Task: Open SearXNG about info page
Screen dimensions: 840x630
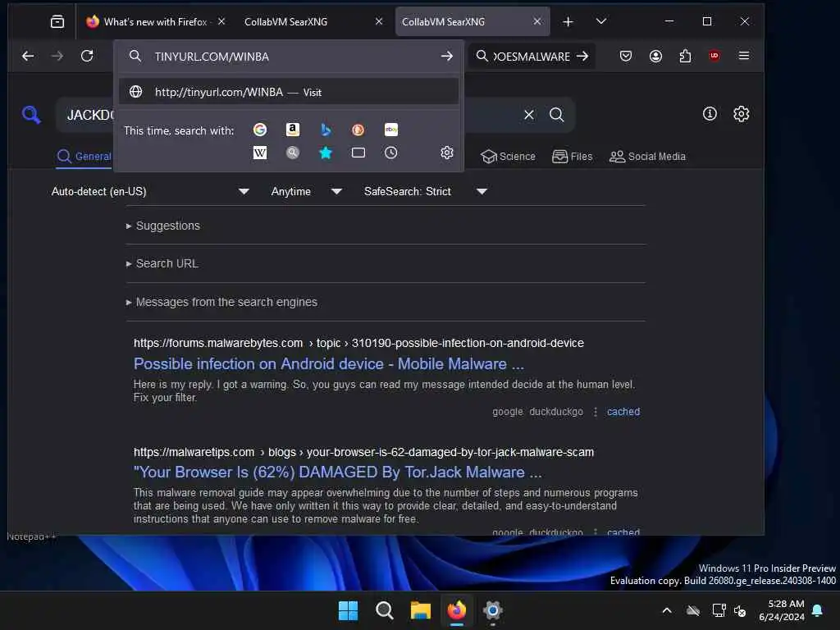Action: click(x=710, y=113)
